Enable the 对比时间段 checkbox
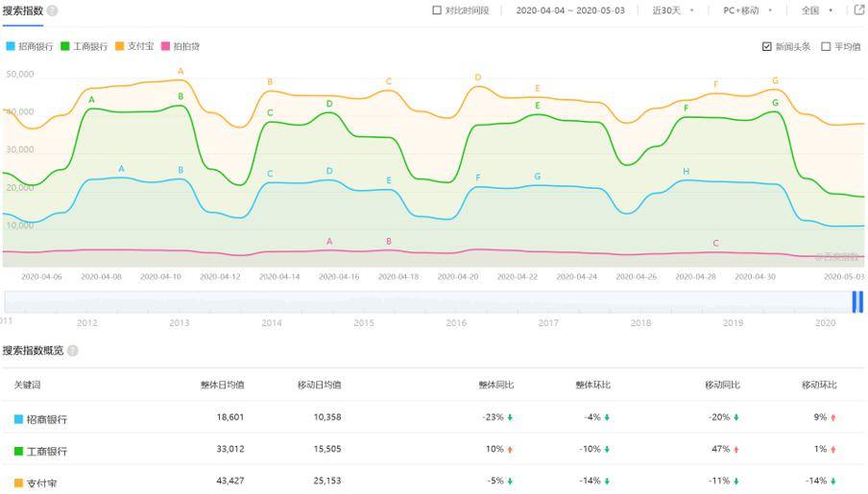The width and height of the screenshot is (868, 494). tap(437, 10)
